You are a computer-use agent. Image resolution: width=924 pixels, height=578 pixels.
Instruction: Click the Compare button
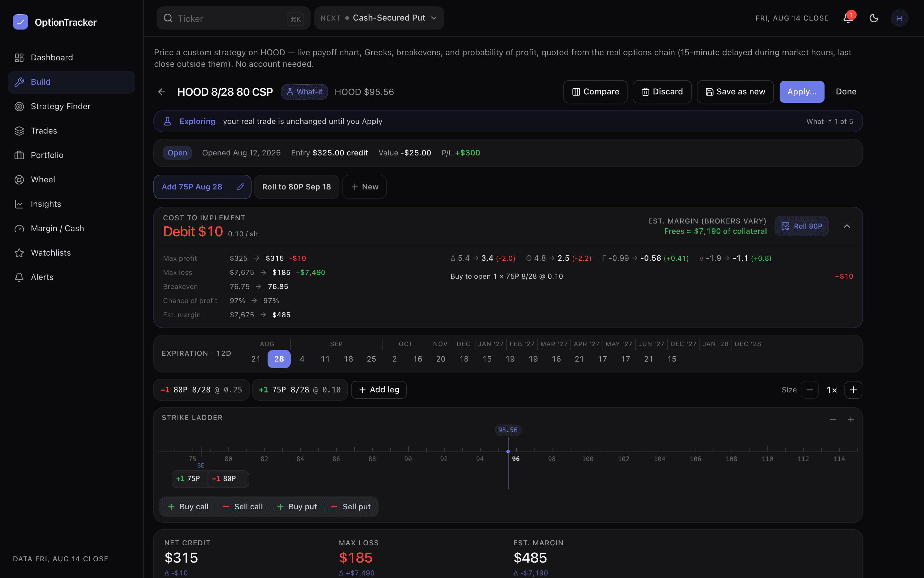[595, 92]
